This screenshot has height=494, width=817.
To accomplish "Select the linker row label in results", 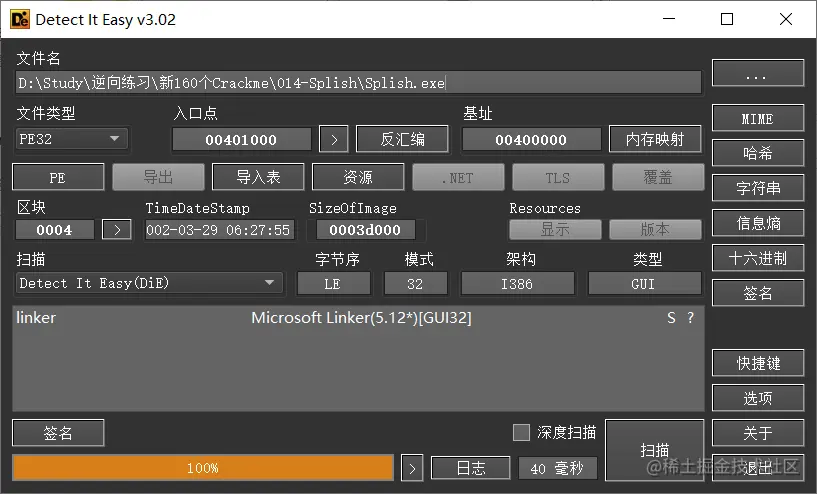I will 36,317.
